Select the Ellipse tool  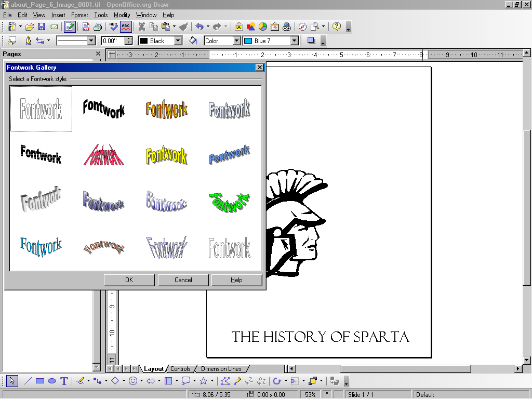tap(52, 381)
